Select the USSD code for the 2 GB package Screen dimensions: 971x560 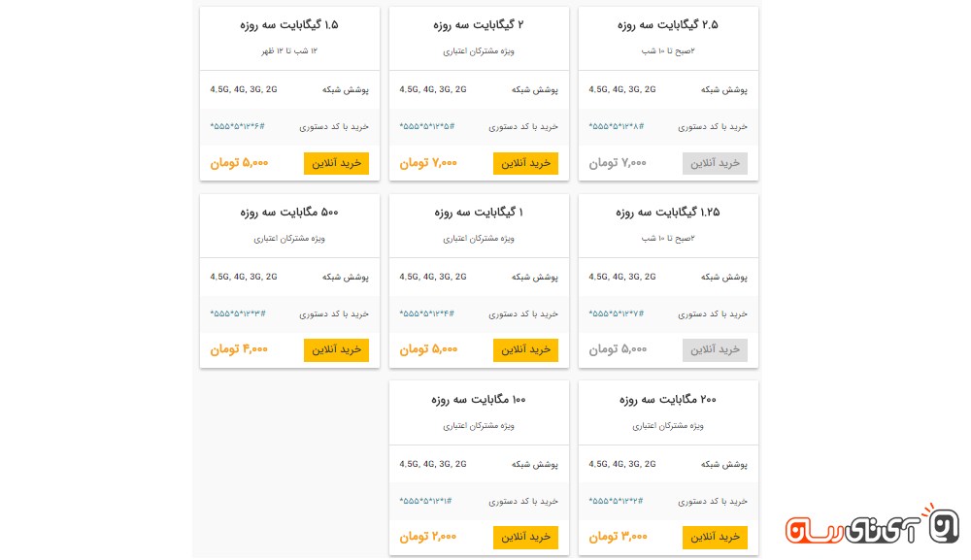coord(426,126)
